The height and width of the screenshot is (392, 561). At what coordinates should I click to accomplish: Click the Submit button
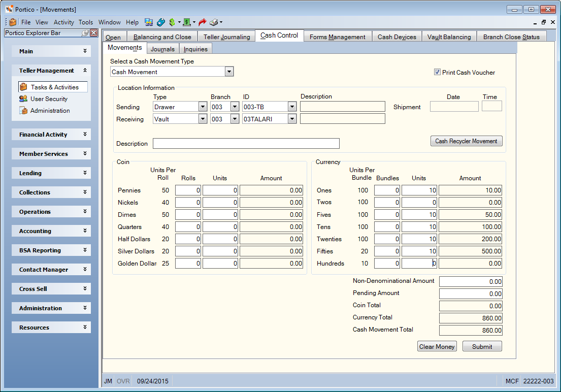click(482, 346)
